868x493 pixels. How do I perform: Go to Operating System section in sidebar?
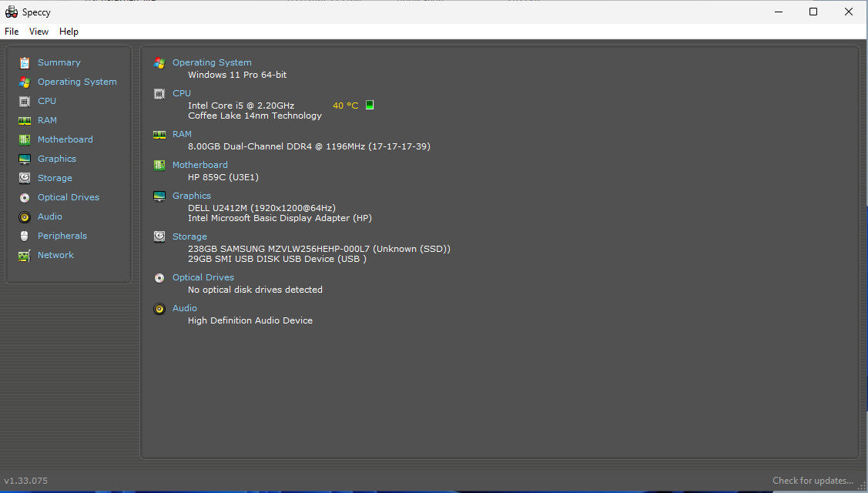tap(77, 82)
